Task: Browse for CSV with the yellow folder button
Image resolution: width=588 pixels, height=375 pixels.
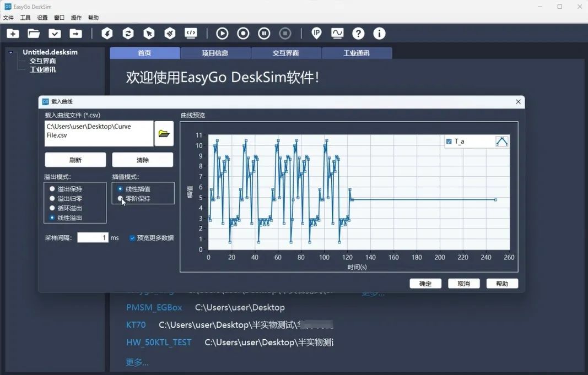Action: click(164, 133)
